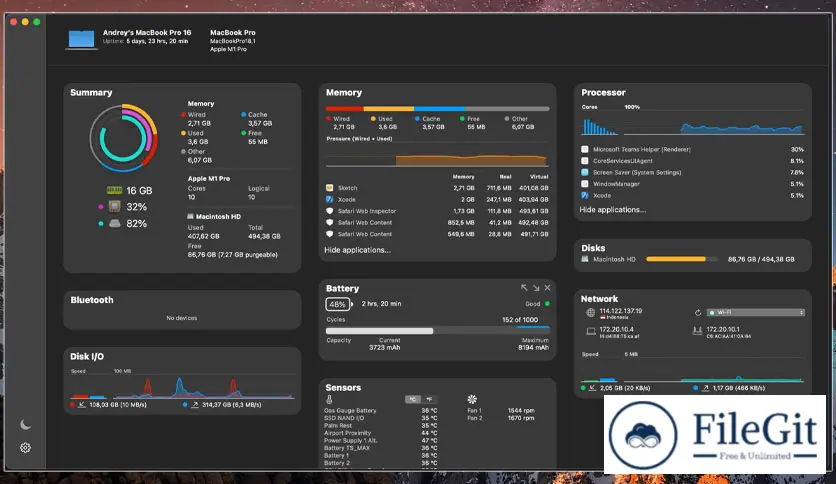
Task: Click the Xcode icon in Processor list
Action: 585,196
